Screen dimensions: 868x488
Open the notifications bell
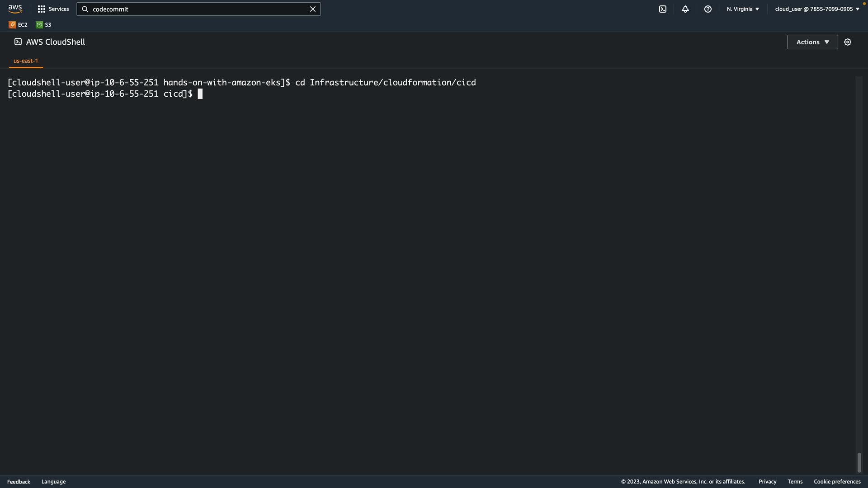pyautogui.click(x=685, y=9)
